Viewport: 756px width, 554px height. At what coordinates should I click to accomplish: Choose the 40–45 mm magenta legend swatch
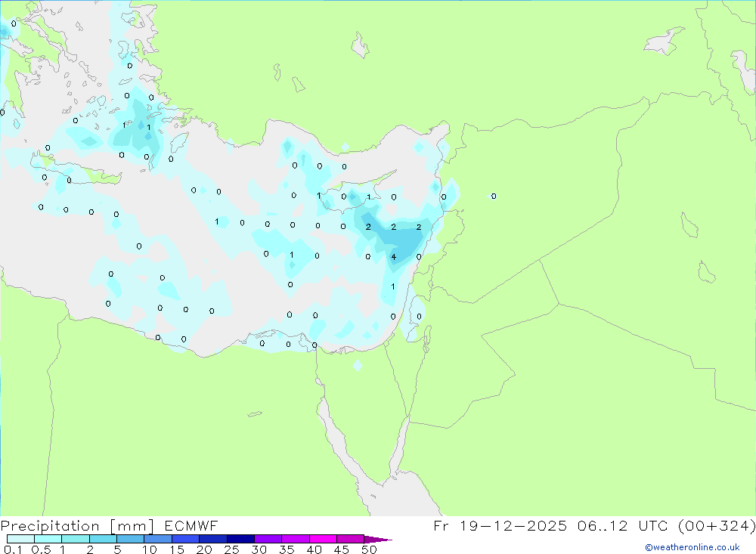323,539
